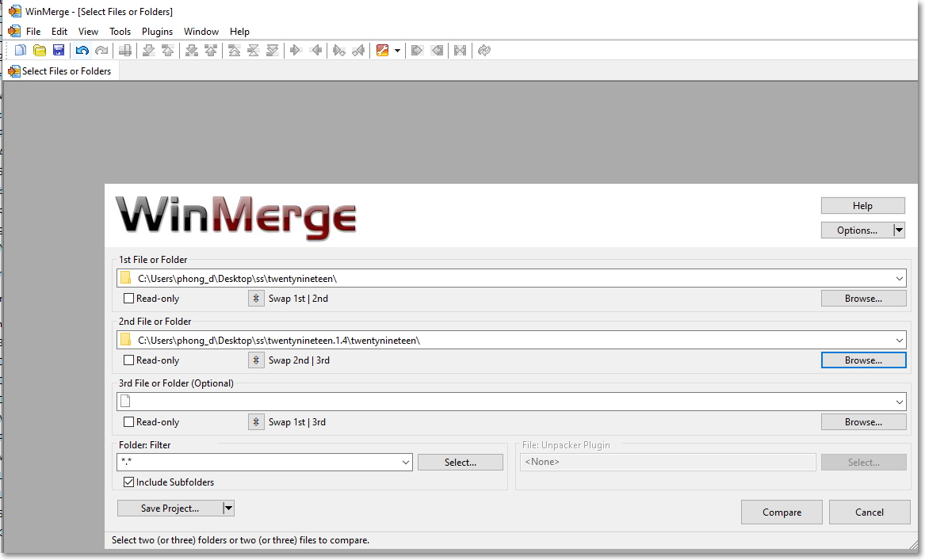Click the WinMerge title bar app icon
This screenshot has height=560, width=925.
(x=15, y=11)
